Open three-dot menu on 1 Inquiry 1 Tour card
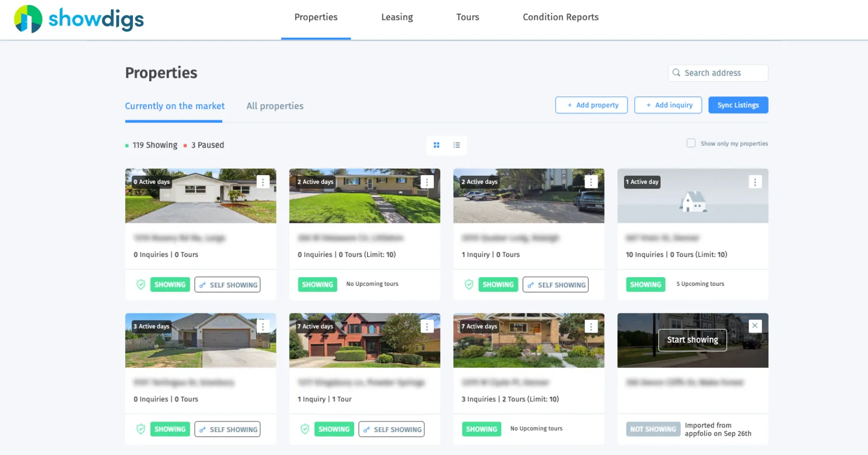The width and height of the screenshot is (868, 455). click(x=427, y=327)
